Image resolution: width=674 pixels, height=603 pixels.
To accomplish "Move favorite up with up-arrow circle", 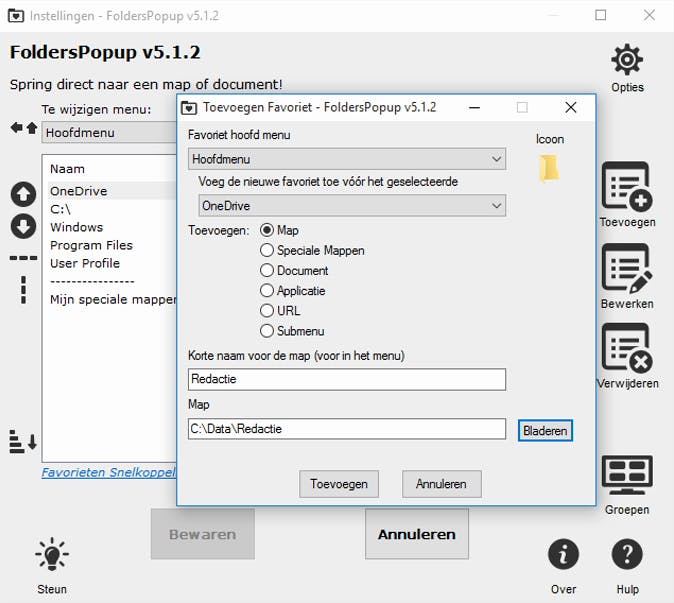I will (23, 194).
